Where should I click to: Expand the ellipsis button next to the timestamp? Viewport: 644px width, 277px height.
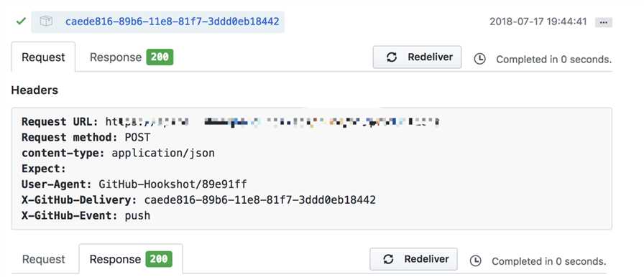coord(604,22)
